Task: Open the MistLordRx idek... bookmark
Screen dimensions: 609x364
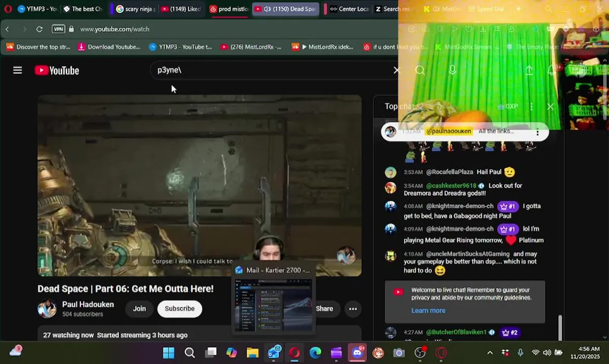Action: 323,47
